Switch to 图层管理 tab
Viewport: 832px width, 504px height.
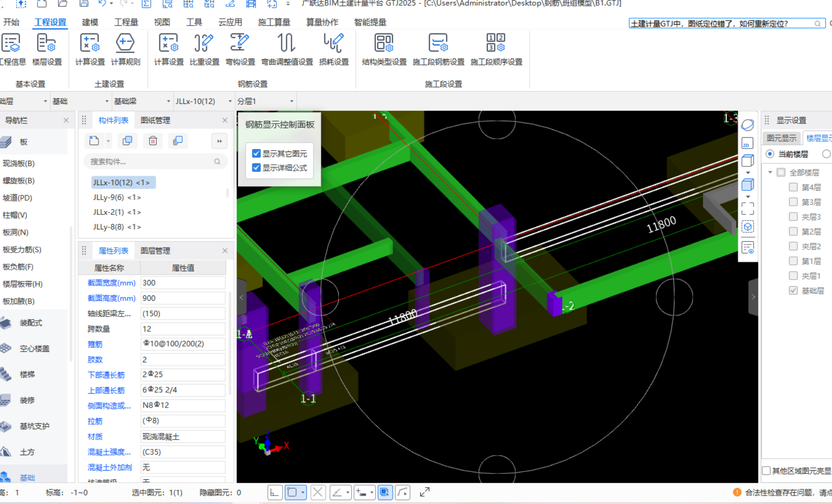click(x=155, y=251)
